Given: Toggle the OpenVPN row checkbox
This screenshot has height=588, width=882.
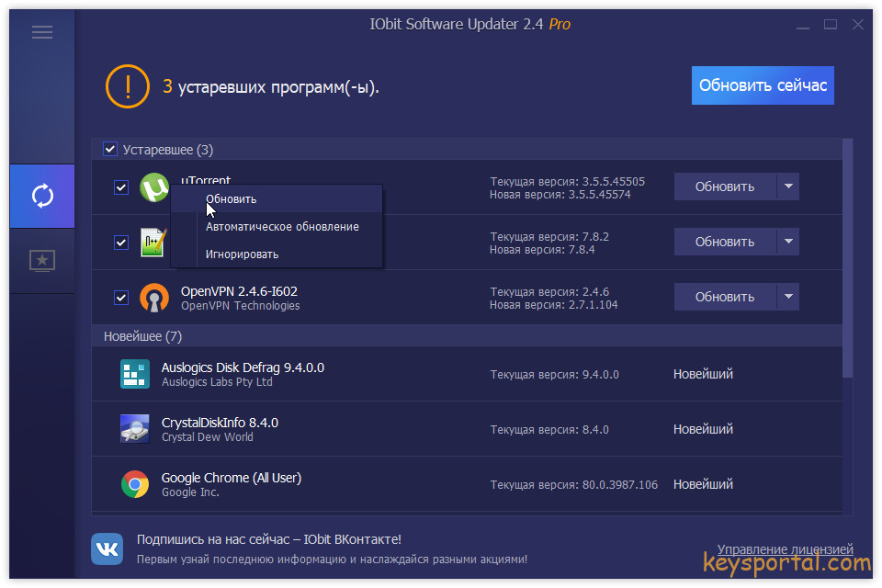Looking at the screenshot, I should click(120, 298).
